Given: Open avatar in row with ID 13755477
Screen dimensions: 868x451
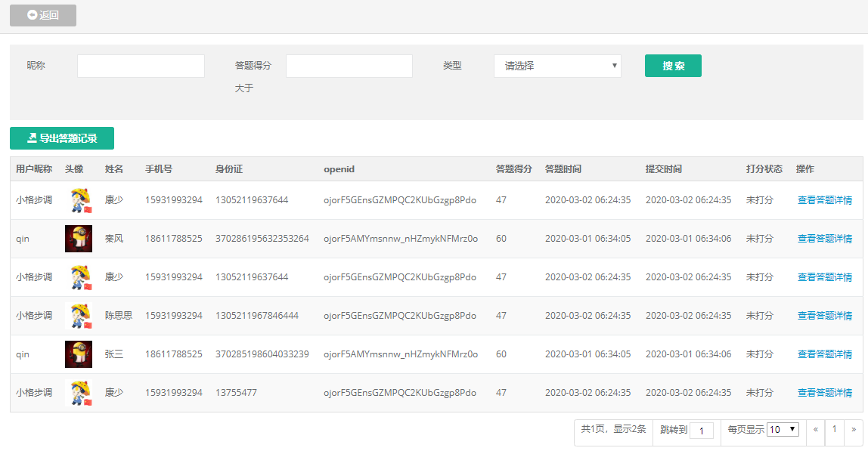Looking at the screenshot, I should [79, 392].
